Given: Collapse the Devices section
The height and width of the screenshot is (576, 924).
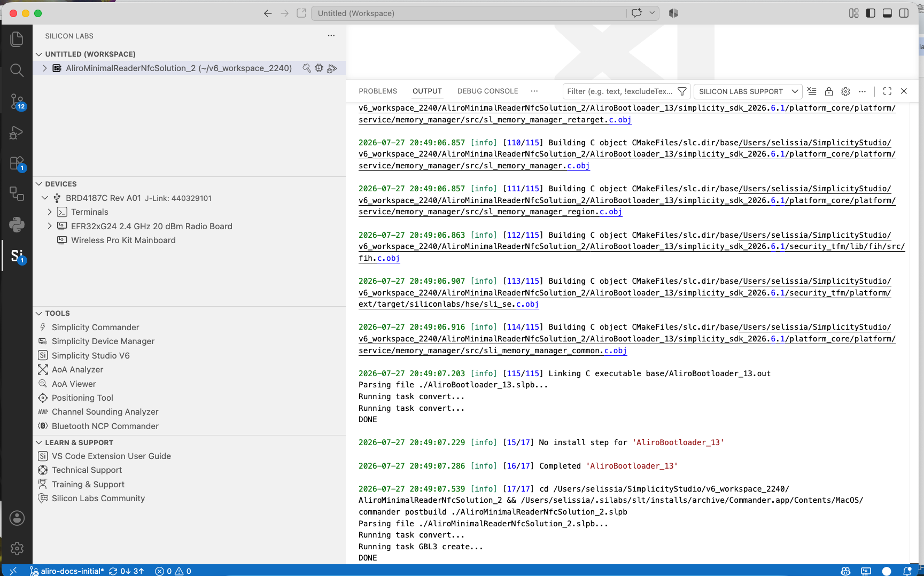Looking at the screenshot, I should tap(39, 184).
